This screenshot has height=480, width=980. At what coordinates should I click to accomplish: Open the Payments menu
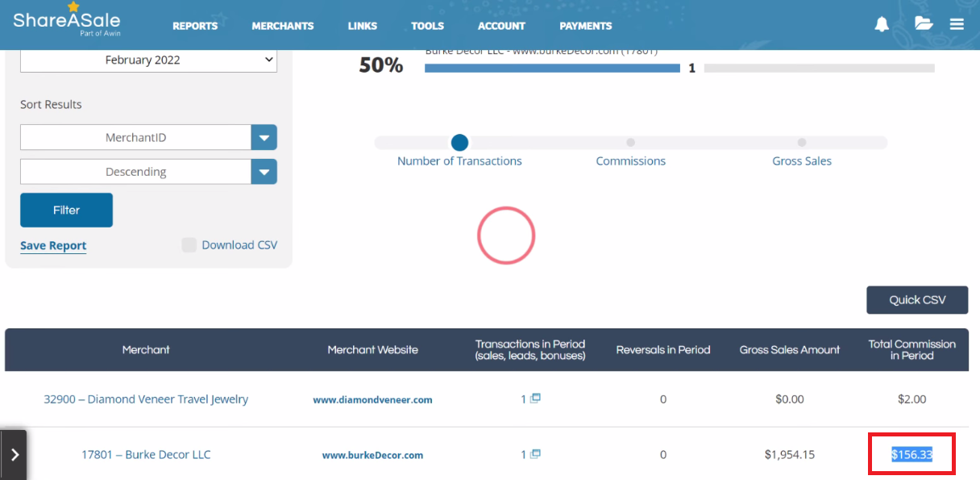click(586, 26)
